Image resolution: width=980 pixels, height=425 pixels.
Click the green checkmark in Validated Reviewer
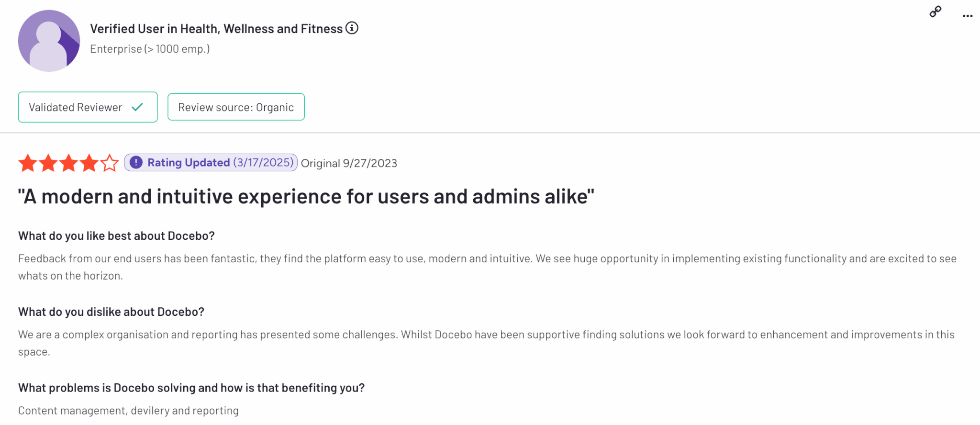pos(137,107)
